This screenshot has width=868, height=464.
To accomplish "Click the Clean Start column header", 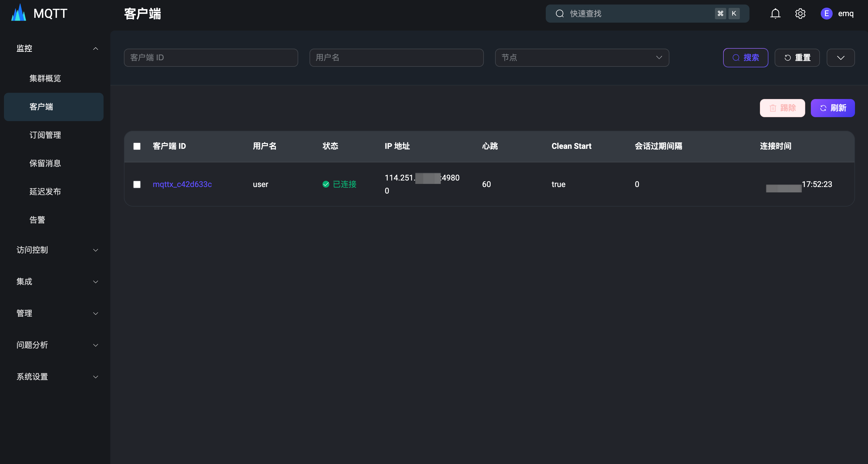I will pos(571,146).
